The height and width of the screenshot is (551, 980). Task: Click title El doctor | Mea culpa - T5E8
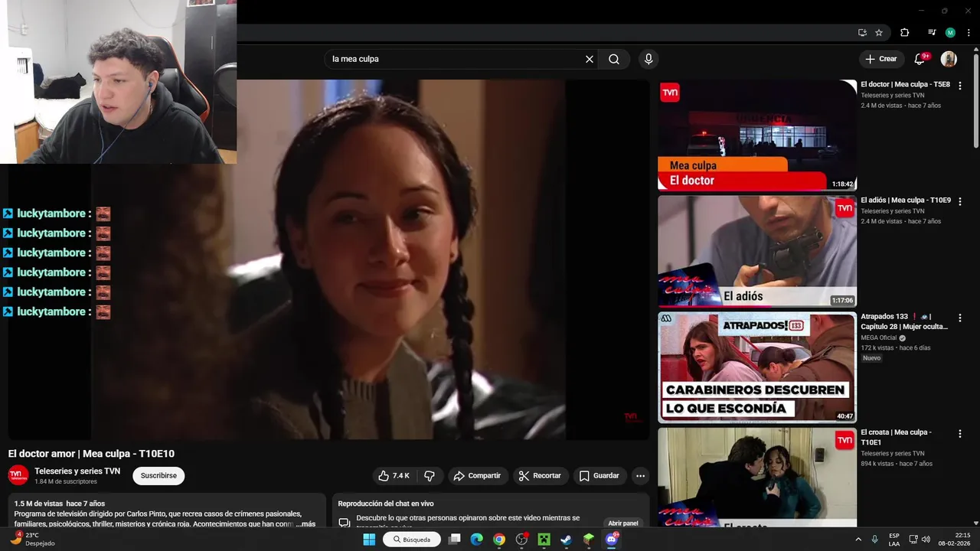coord(905,84)
